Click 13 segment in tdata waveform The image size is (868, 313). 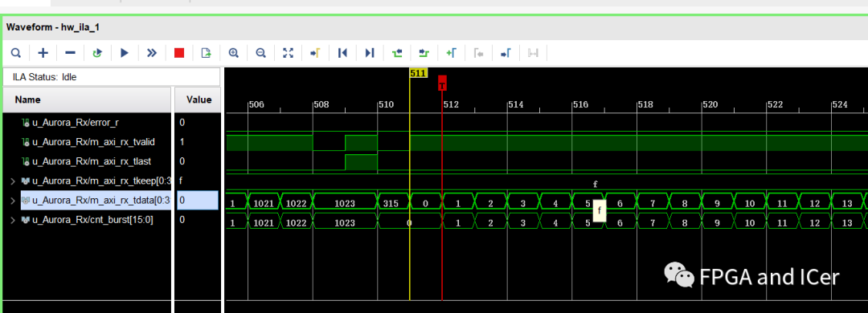847,204
